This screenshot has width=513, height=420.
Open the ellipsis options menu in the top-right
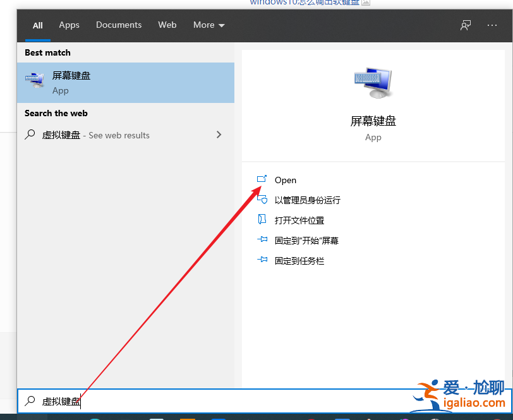tap(492, 25)
